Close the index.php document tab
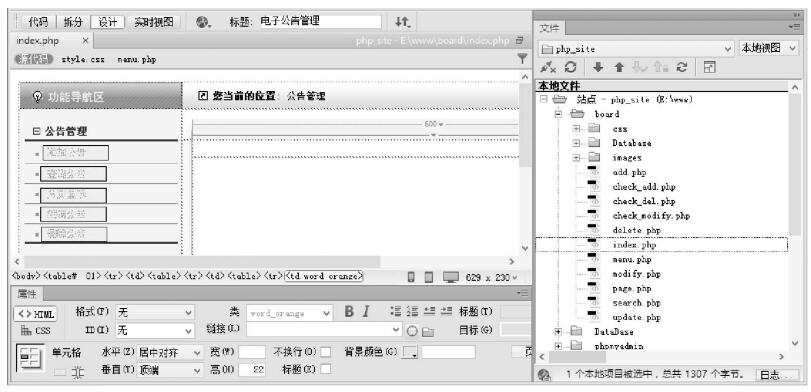This screenshot has width=811, height=392. [86, 40]
